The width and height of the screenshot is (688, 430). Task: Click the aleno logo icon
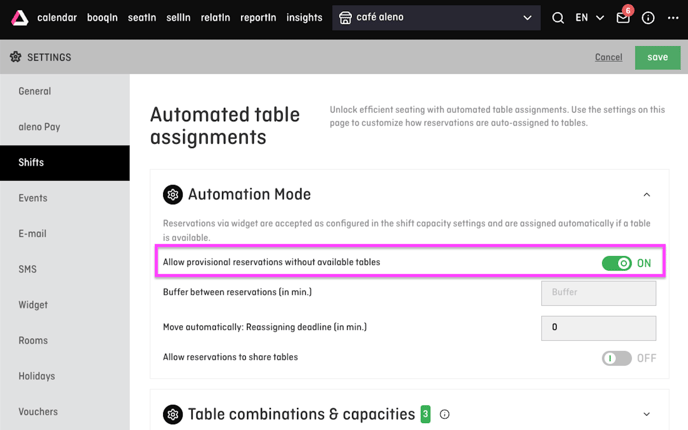19,18
